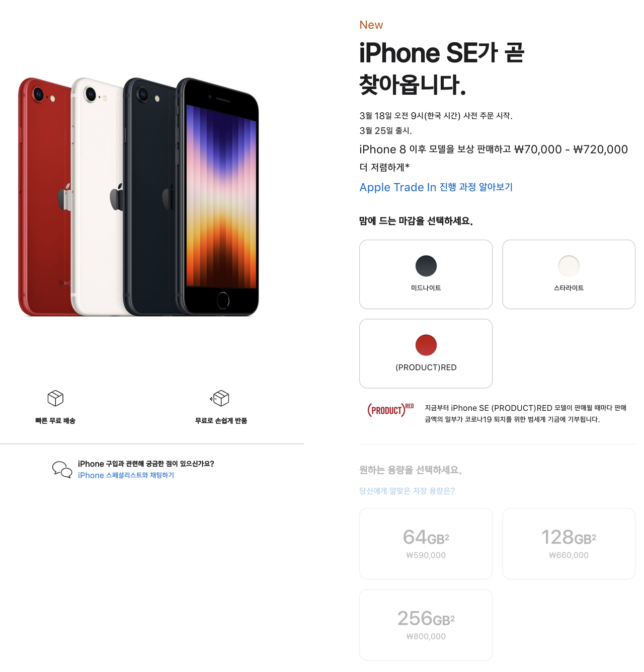Select the (PRODUCT)RED finish option
The width and height of the screenshot is (644, 672).
tap(426, 353)
